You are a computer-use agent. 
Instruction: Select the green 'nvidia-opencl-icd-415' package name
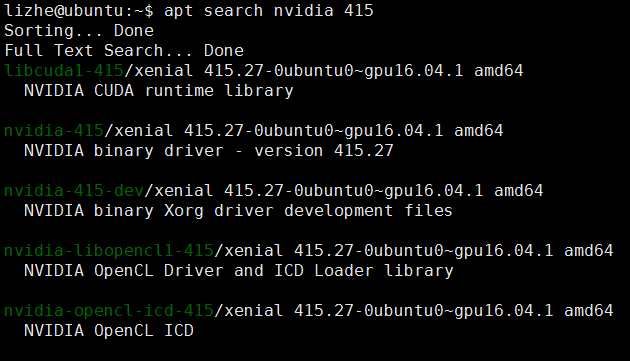pyautogui.click(x=109, y=311)
